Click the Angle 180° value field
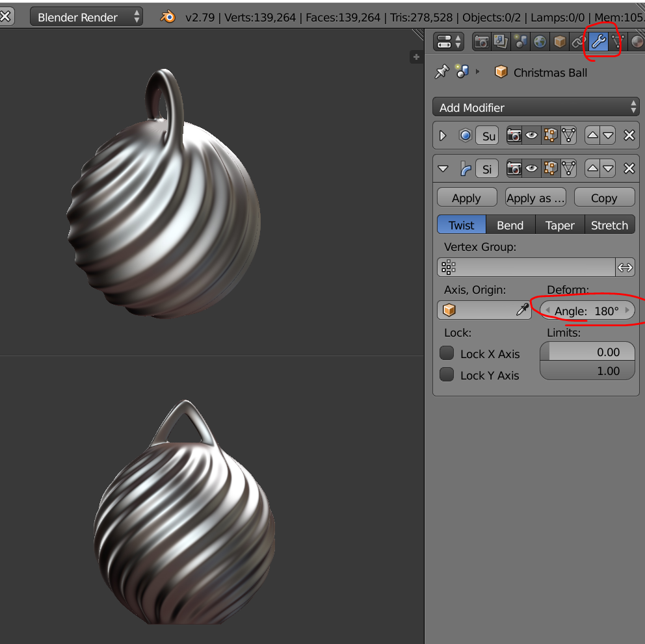This screenshot has width=645, height=644. coord(587,310)
